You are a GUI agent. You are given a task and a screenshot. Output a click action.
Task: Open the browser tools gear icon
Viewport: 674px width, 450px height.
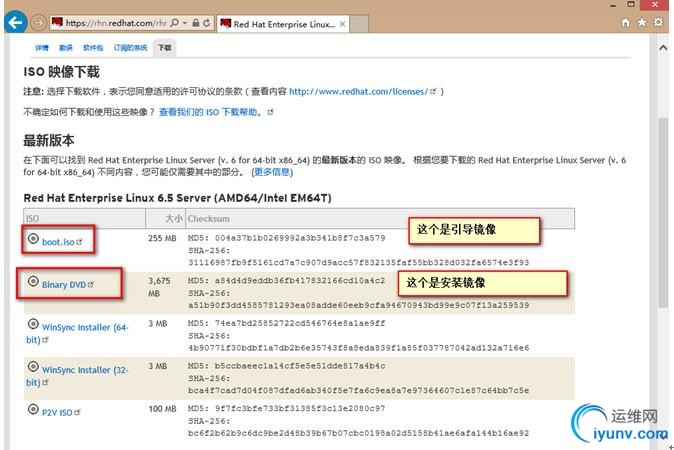pos(658,22)
